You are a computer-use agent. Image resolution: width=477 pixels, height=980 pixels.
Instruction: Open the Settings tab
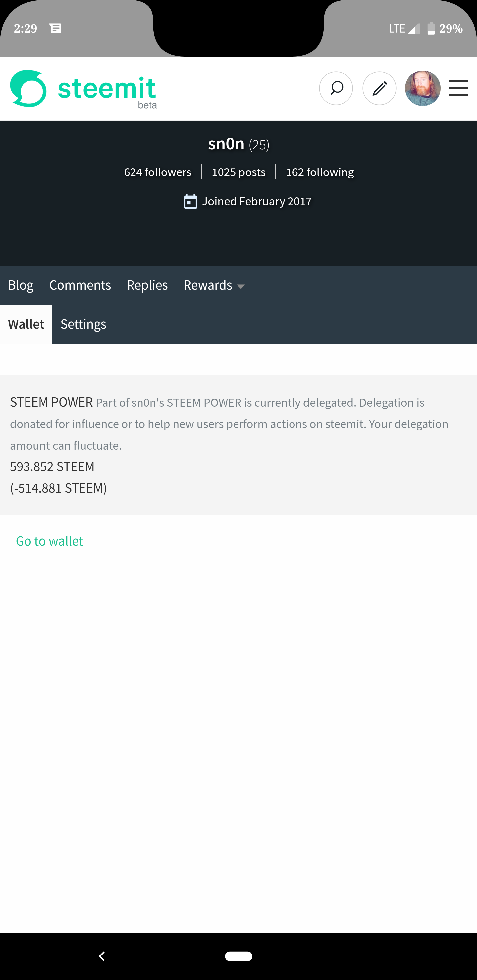[x=83, y=324]
